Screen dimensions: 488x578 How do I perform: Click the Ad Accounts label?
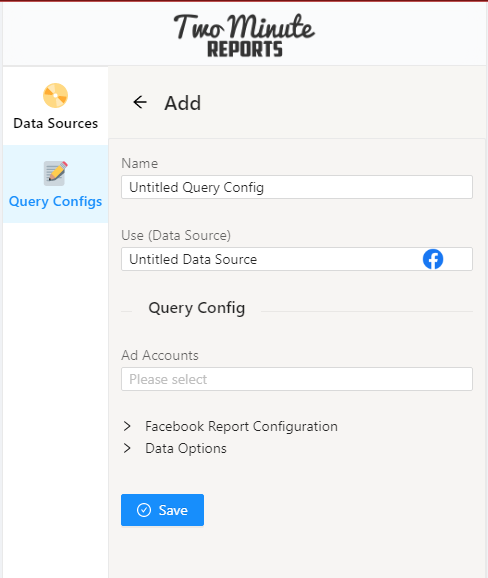(x=160, y=355)
